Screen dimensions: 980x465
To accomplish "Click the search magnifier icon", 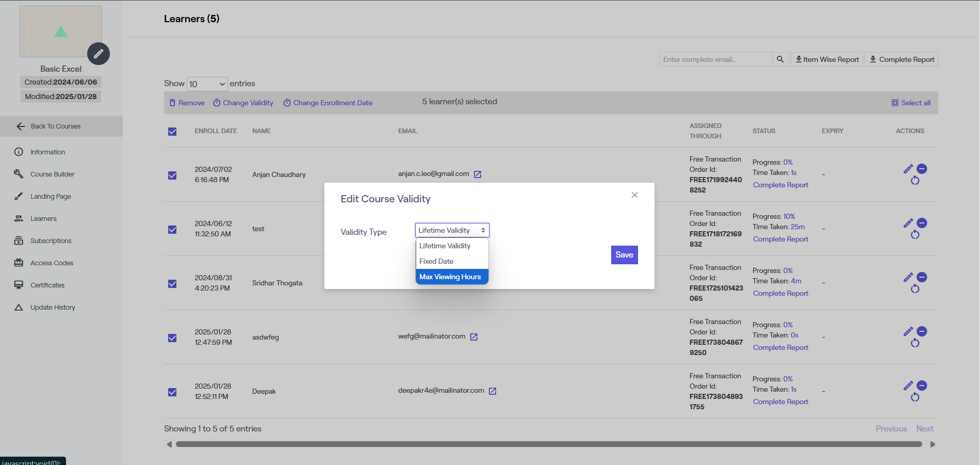I will (780, 59).
